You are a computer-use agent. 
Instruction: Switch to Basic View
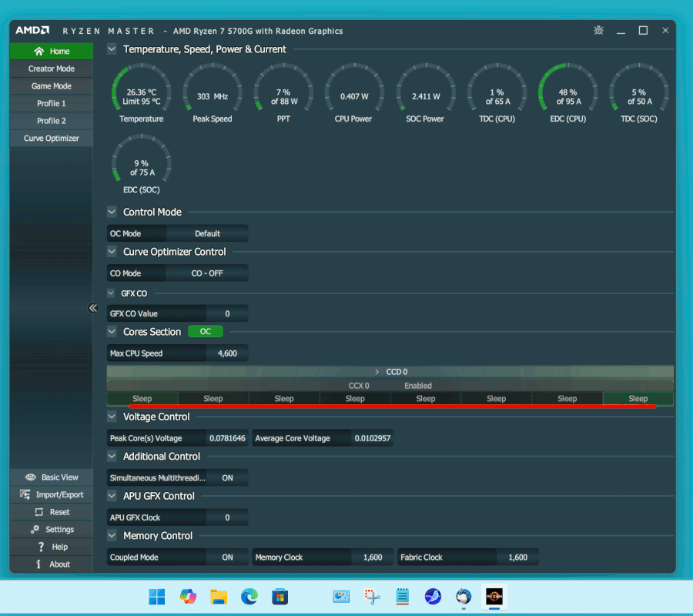coord(52,477)
